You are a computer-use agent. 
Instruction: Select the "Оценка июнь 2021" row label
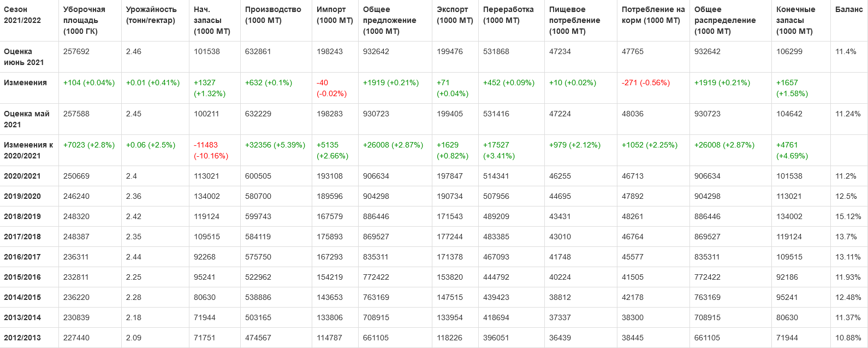(24, 57)
